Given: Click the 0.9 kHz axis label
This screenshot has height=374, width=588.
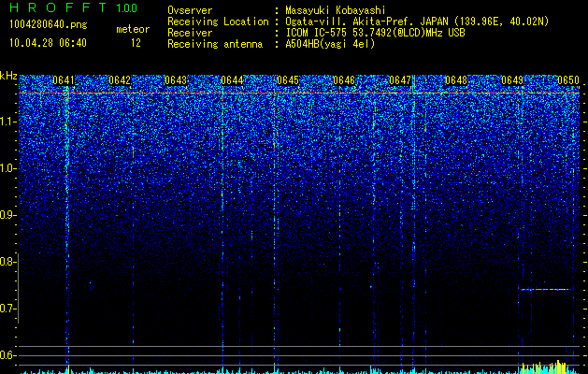Looking at the screenshot, I should coord(7,215).
